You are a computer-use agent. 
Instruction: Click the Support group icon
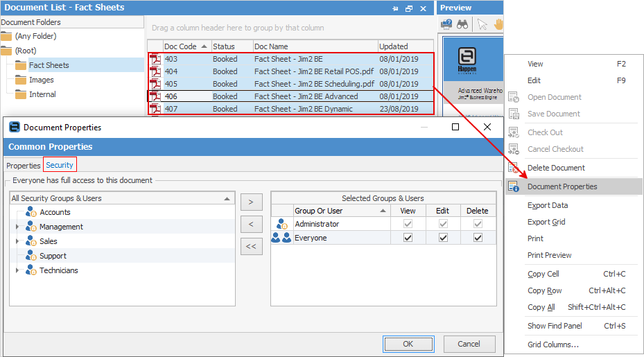click(x=31, y=256)
